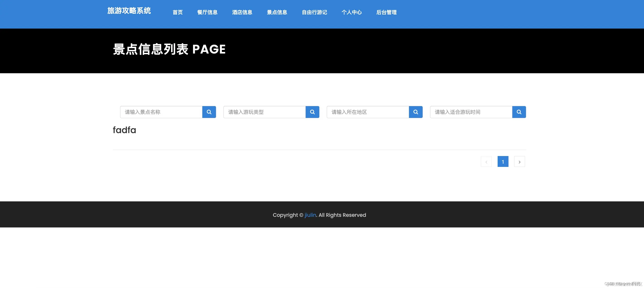The width and height of the screenshot is (644, 288).
Task: Open 餐厅信息 menu item
Action: click(x=207, y=12)
